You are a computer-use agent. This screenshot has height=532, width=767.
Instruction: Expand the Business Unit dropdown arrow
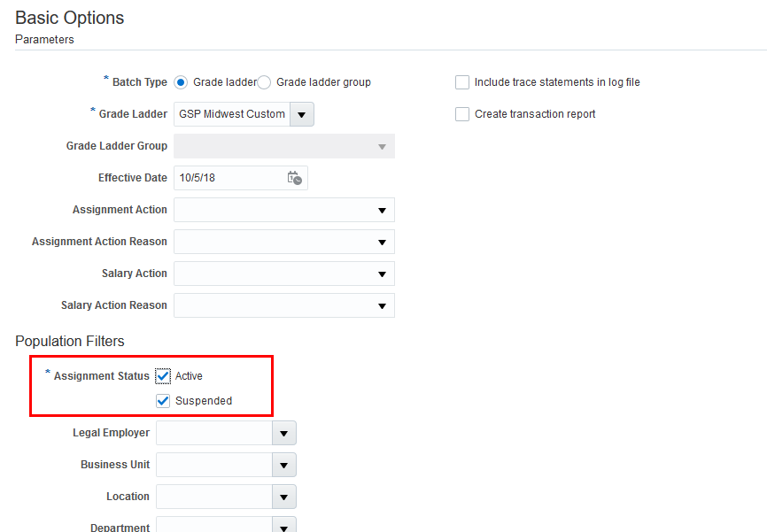[284, 465]
